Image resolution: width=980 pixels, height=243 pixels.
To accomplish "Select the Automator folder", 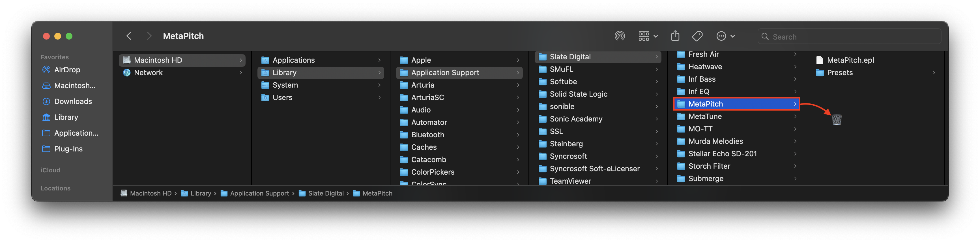I will [x=459, y=122].
